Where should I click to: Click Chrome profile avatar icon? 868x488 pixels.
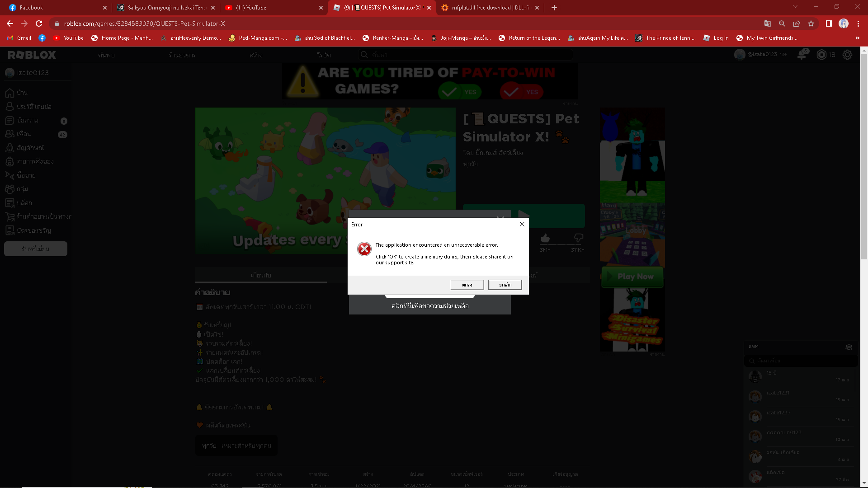pyautogui.click(x=844, y=23)
